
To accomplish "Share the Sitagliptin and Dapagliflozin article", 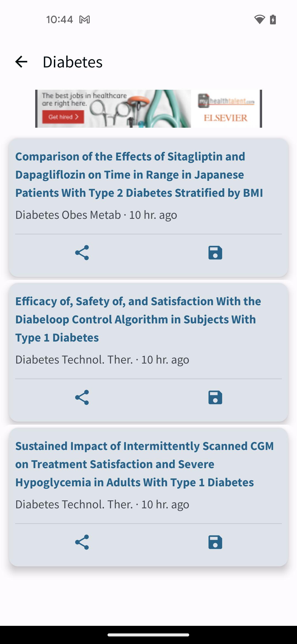I will click(82, 253).
